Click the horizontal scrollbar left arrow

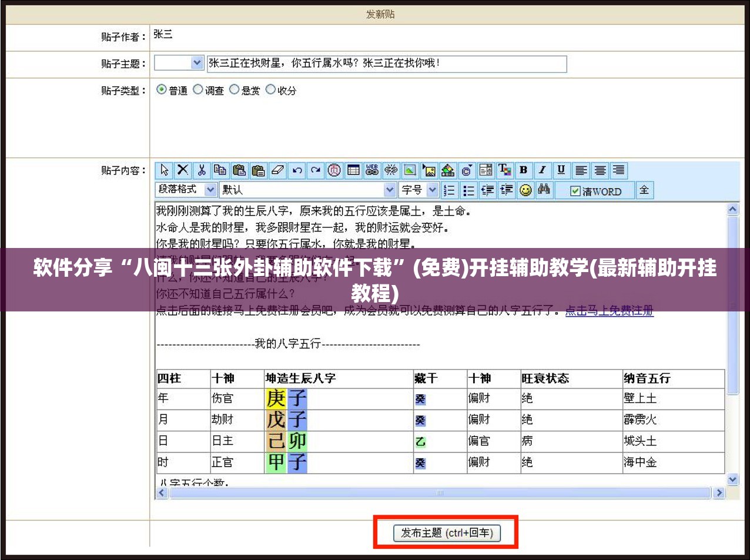[162, 493]
